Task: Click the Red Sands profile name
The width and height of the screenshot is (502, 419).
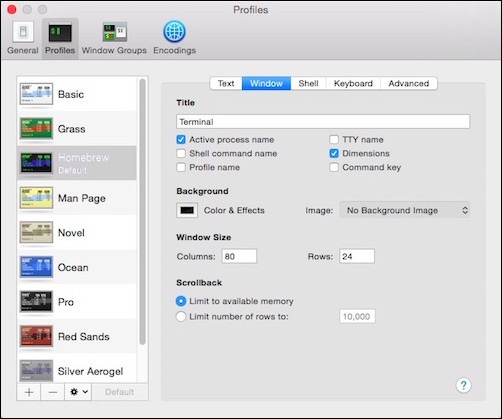Action: 84,337
